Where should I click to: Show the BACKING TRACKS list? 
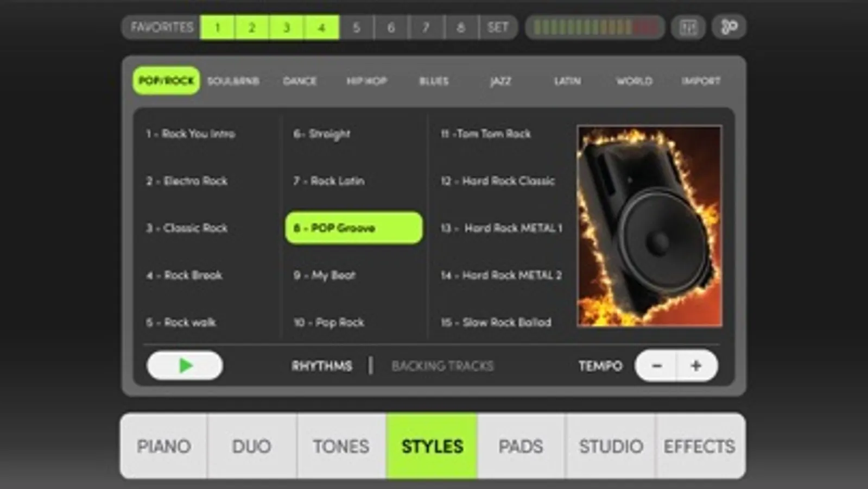(x=442, y=366)
